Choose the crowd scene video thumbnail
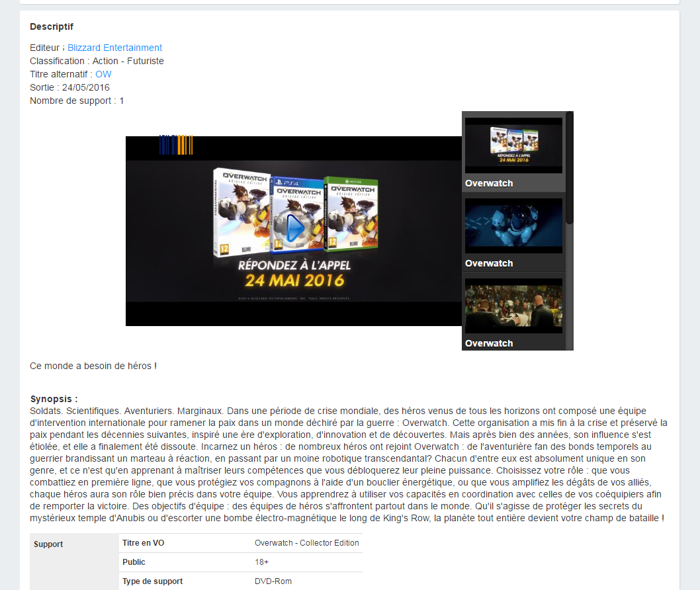This screenshot has width=700, height=590. (x=513, y=306)
